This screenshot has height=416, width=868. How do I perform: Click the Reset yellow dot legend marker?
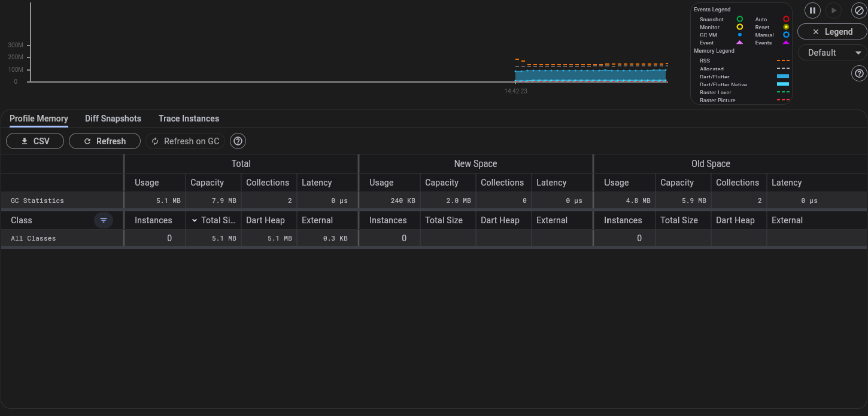pyautogui.click(x=786, y=27)
